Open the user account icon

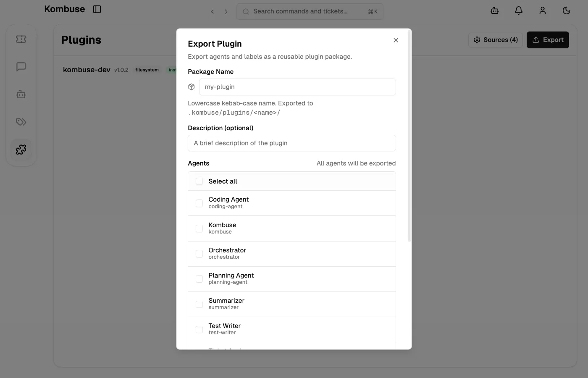click(x=542, y=10)
